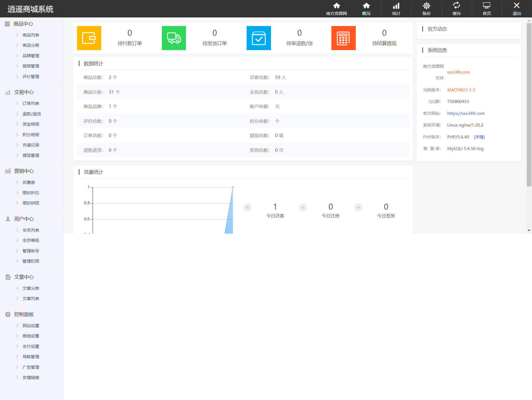532x400 pixels.
Task: Click the yellow wallet 待付款订单 icon
Action: click(x=89, y=38)
